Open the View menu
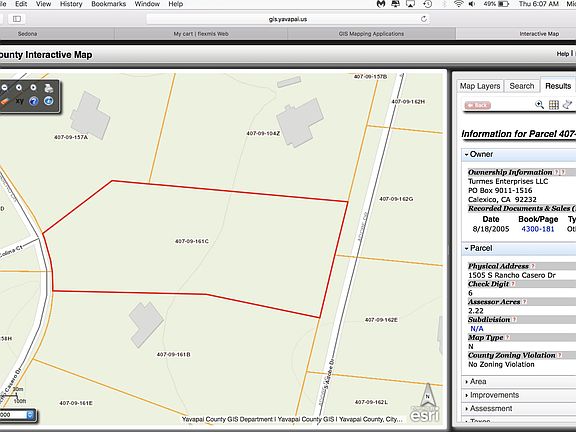This screenshot has width=576, height=432. point(43,4)
